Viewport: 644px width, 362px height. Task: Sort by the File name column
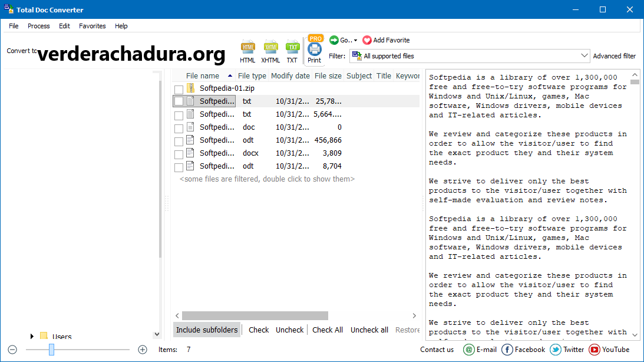[x=204, y=75]
